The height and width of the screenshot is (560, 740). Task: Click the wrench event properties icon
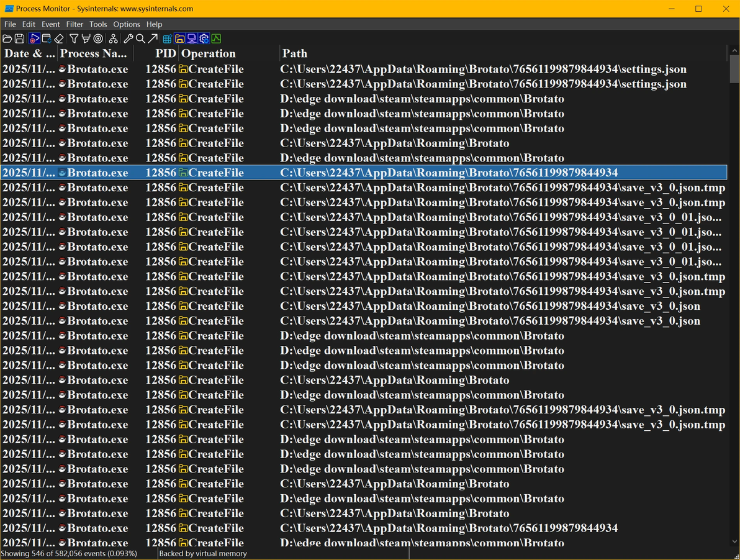128,38
